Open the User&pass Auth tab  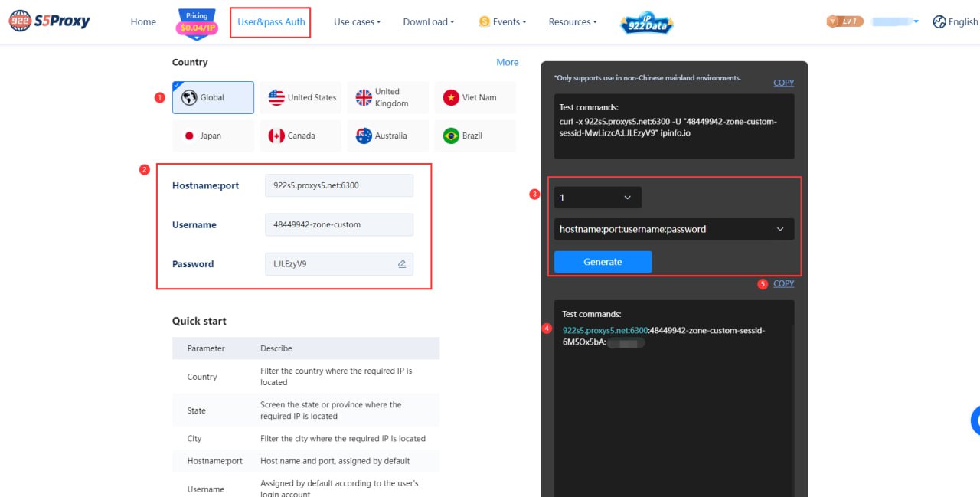tap(271, 21)
